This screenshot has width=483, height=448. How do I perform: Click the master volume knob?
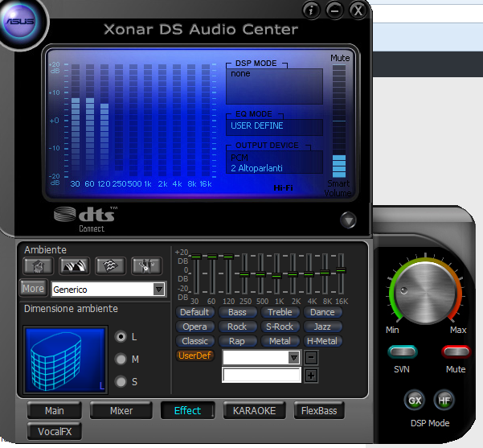426,293
